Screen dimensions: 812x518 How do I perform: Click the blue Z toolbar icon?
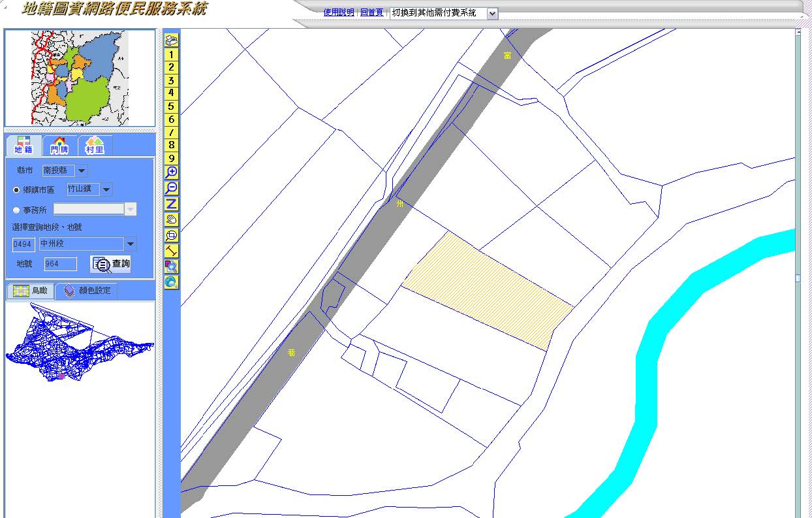[x=171, y=204]
